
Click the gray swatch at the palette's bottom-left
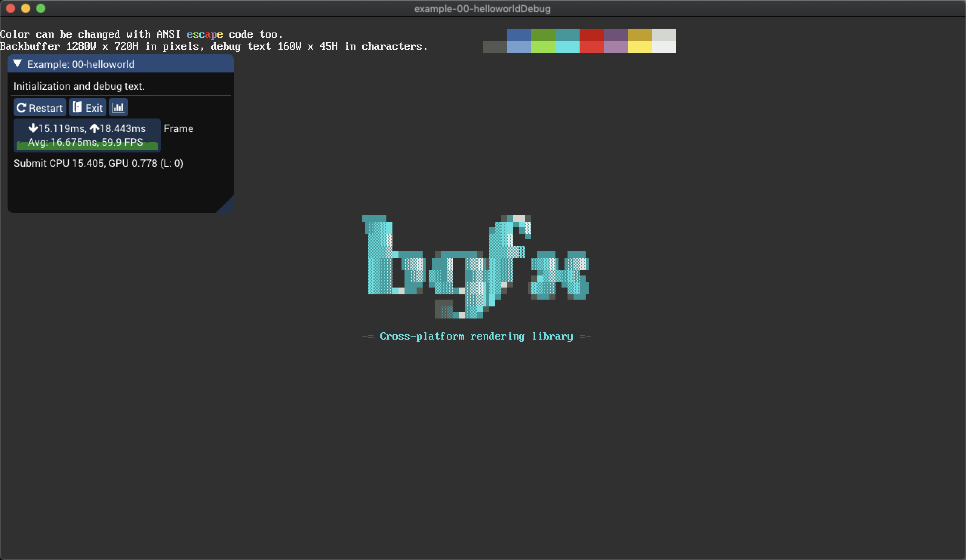tap(495, 48)
